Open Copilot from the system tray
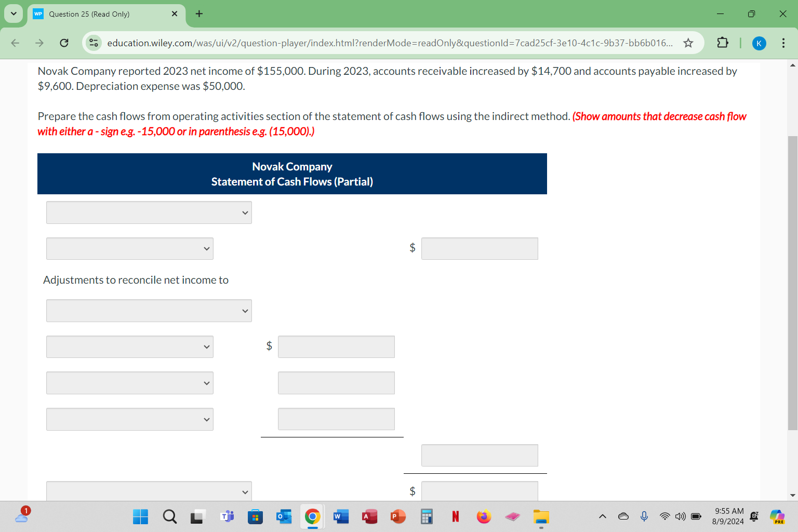Screen dimensions: 798x532 click(x=777, y=516)
